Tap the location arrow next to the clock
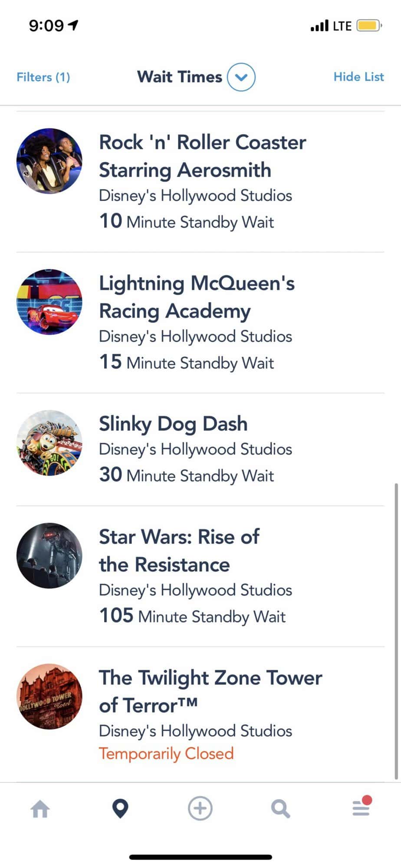This screenshot has width=401, height=868. pos(74,26)
